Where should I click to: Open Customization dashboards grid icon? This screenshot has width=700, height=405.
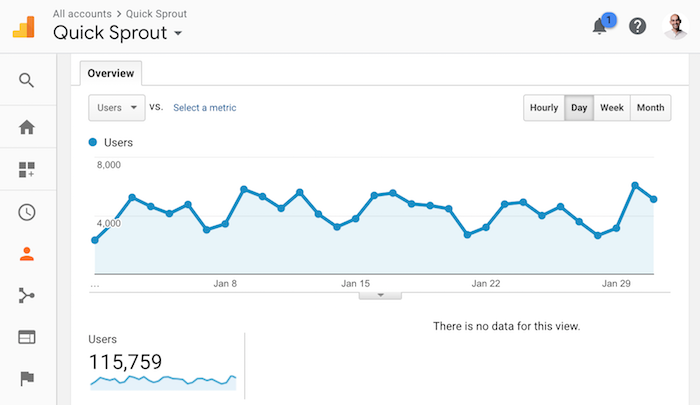(x=27, y=170)
